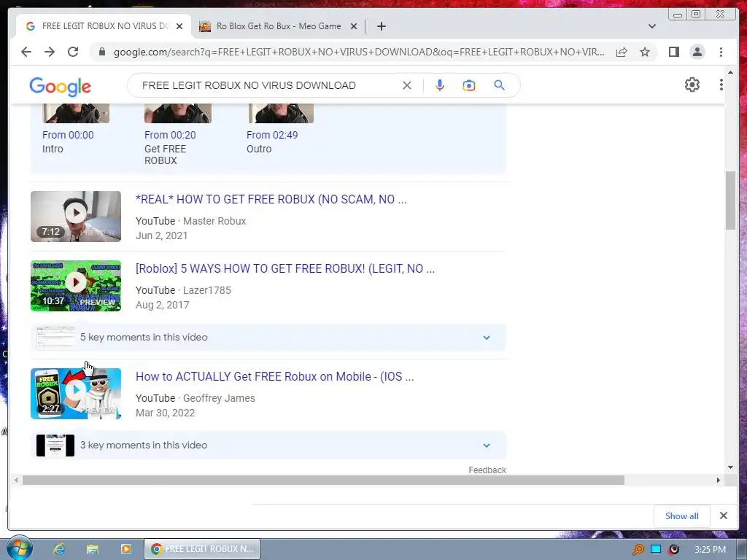Click the vertical scrollbar thumb

coord(730,201)
